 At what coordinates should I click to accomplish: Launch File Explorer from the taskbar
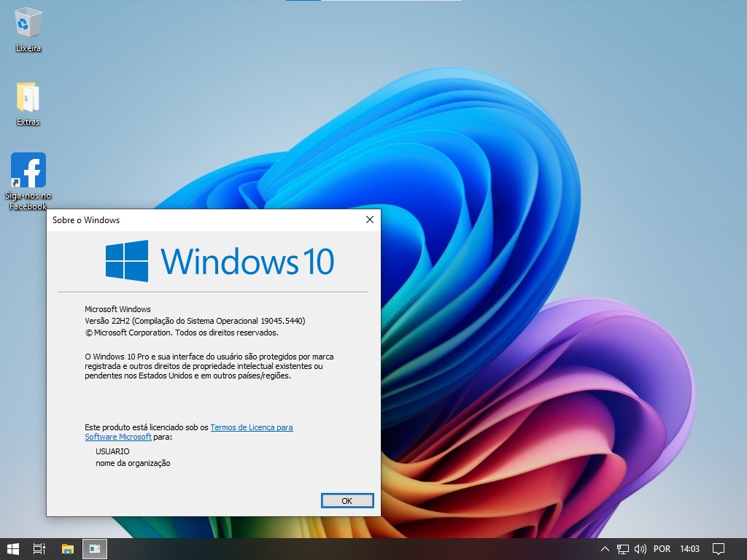(x=68, y=548)
